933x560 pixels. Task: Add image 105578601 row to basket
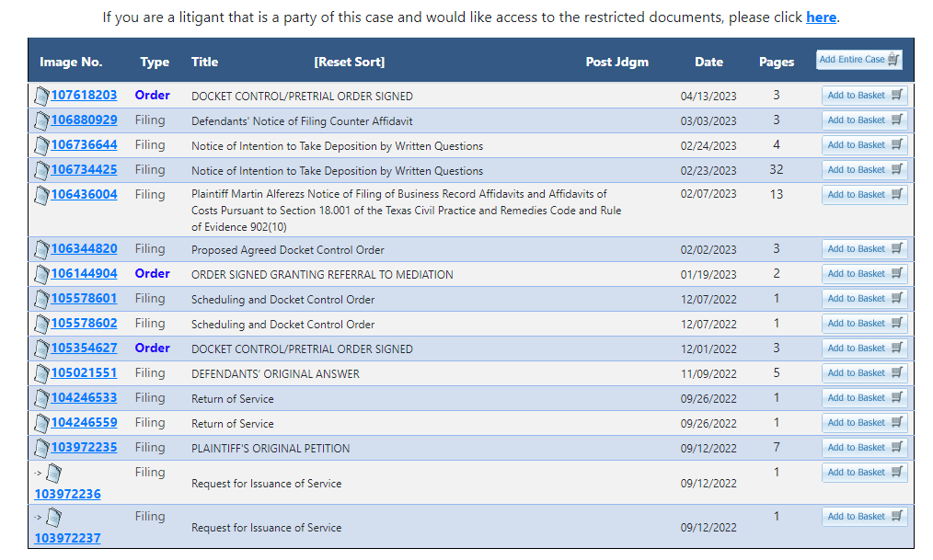865,299
